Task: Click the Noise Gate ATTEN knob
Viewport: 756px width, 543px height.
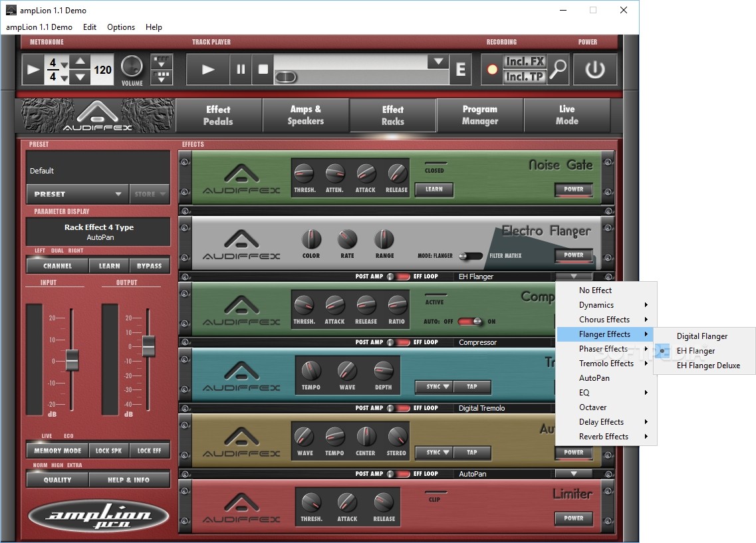Action: [334, 173]
